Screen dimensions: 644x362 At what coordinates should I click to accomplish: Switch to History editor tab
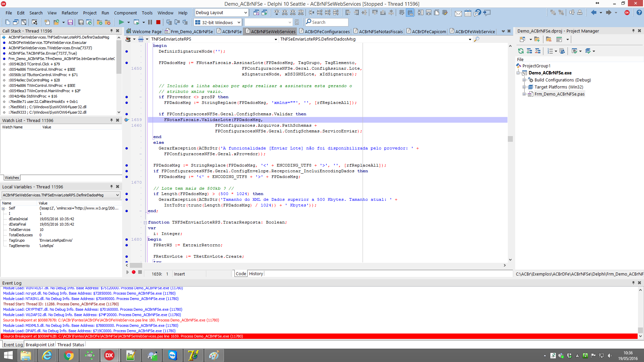[x=256, y=274]
